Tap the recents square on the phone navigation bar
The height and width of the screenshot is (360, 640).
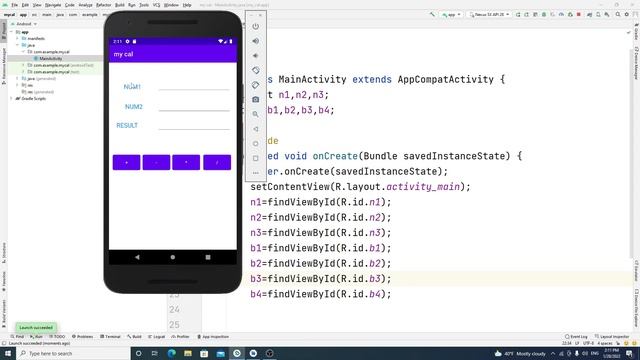pos(208,257)
